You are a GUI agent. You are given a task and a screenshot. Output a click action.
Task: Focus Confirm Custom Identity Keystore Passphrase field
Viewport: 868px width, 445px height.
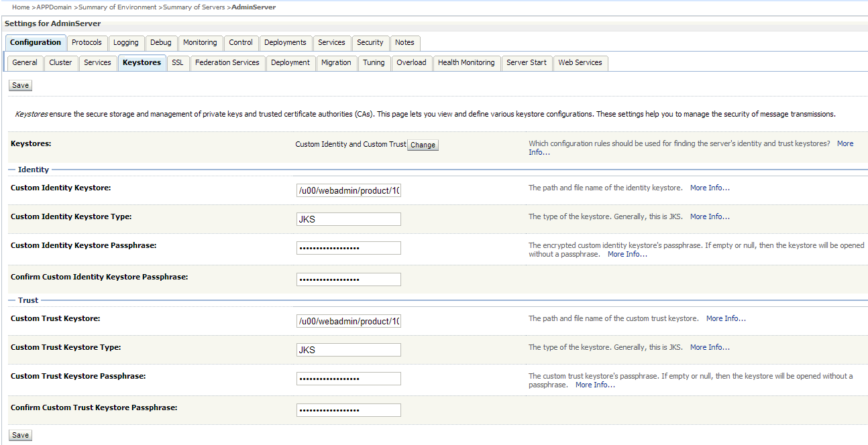[x=349, y=279]
